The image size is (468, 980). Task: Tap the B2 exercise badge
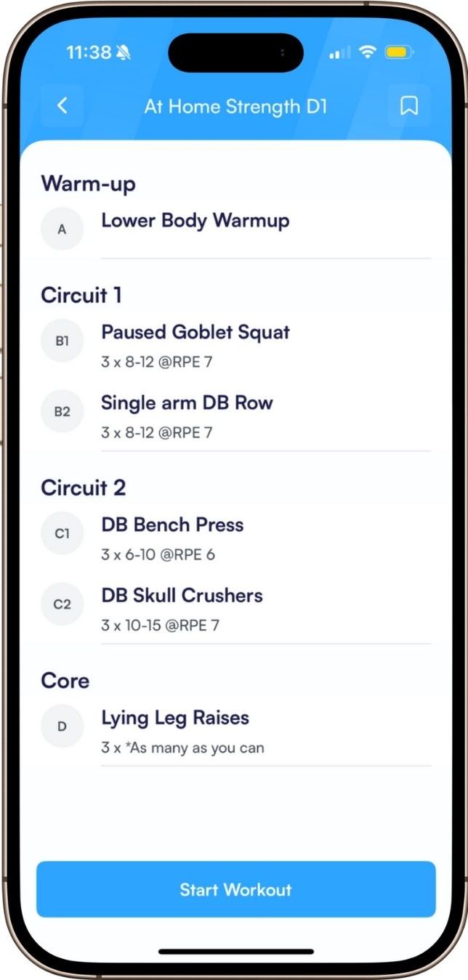point(62,412)
